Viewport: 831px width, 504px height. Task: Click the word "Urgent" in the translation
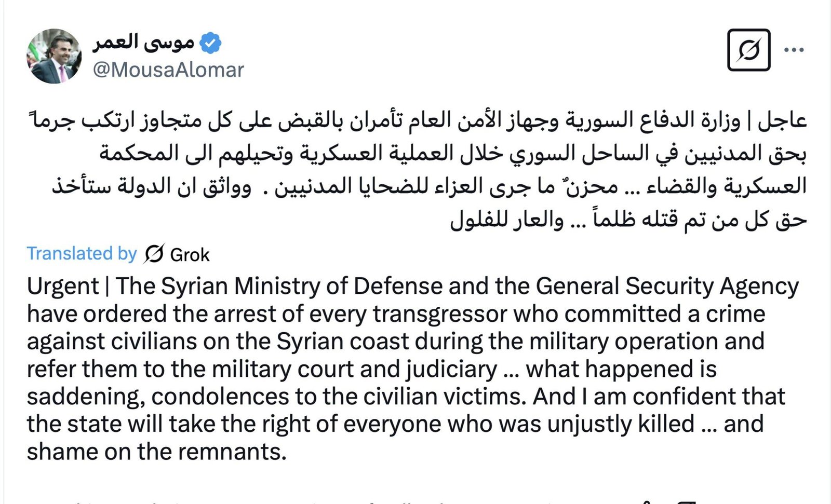click(63, 286)
